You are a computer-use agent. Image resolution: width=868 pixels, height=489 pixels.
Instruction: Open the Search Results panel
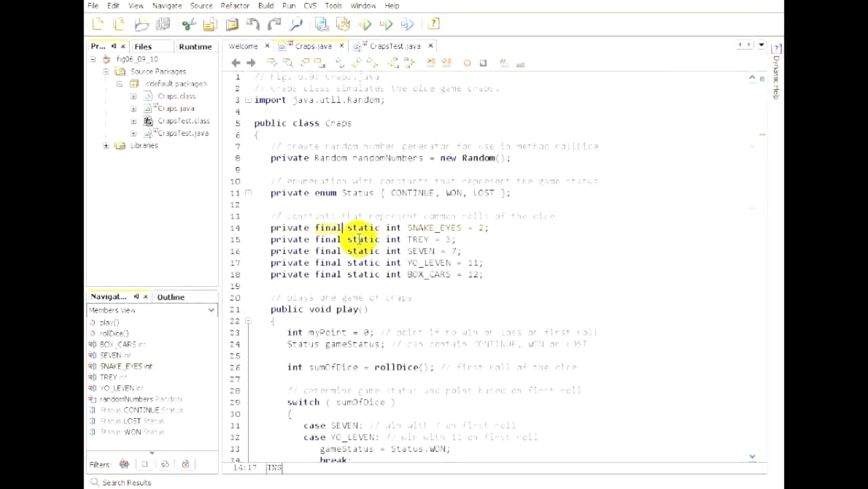(120, 482)
